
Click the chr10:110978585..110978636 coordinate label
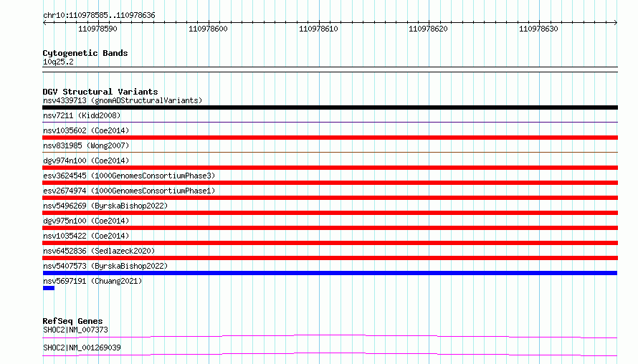[99, 16]
